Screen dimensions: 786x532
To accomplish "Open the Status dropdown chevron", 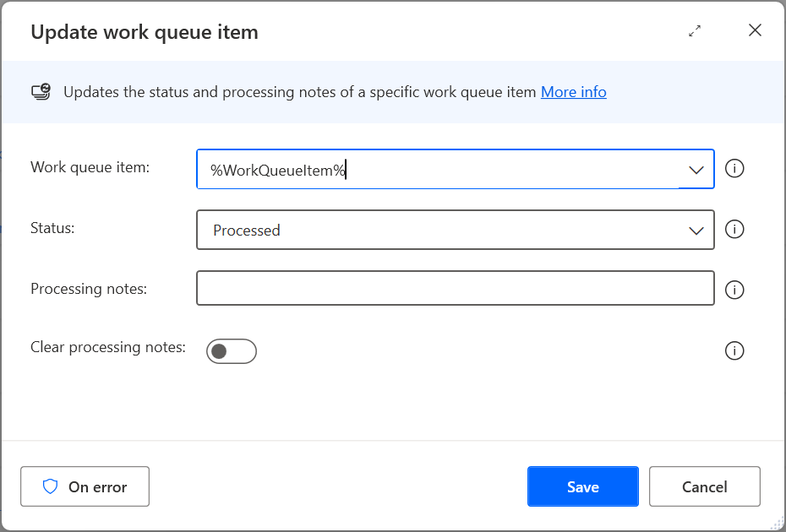I will click(696, 231).
